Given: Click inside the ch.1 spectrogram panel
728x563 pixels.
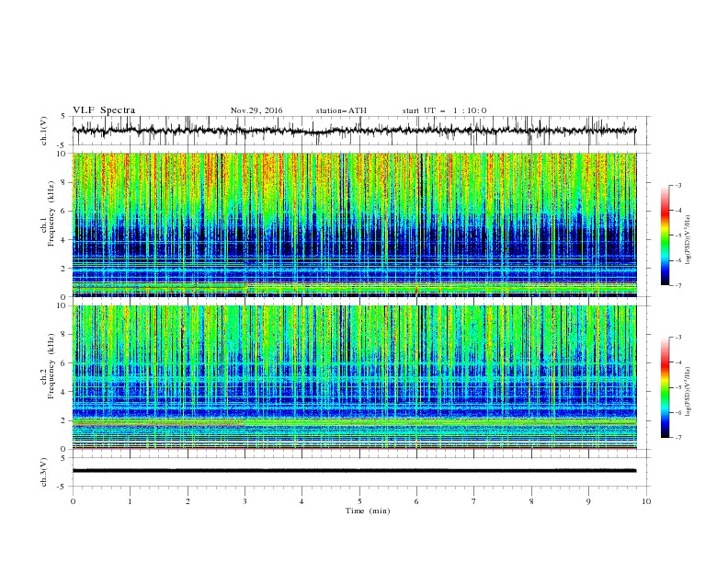Looking at the screenshot, I should point(354,224).
